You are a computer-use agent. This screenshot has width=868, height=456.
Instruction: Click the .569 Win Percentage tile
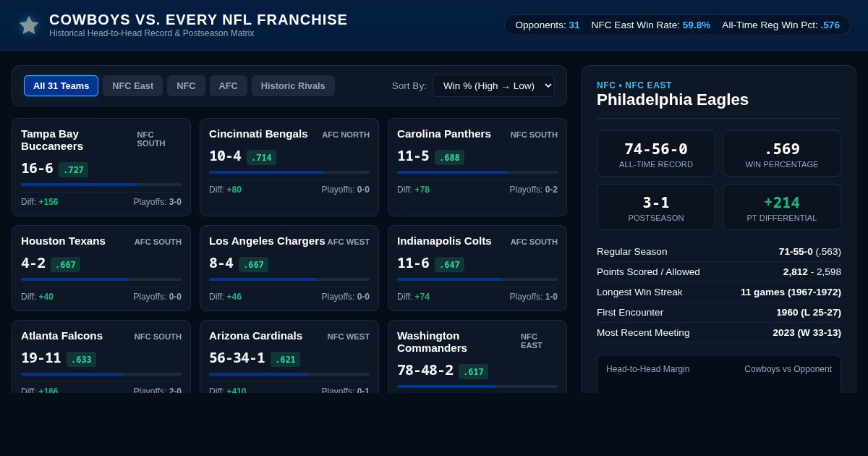[782, 153]
